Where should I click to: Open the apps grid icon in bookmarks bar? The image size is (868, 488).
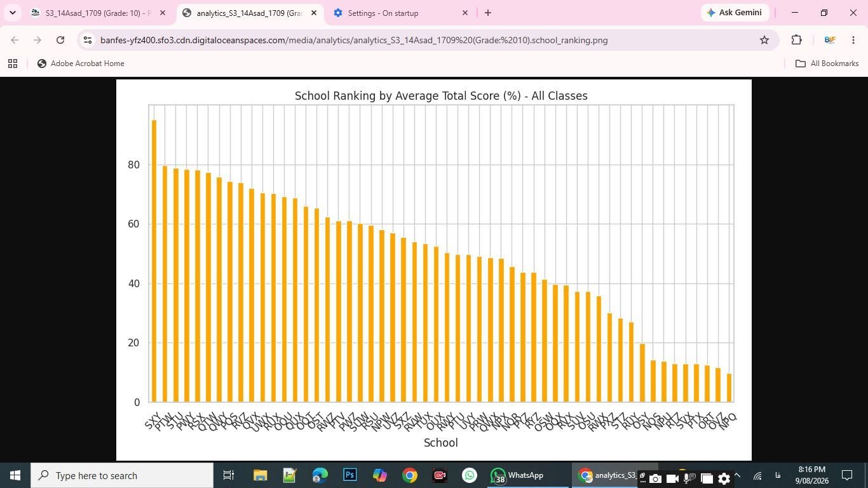pos(13,64)
